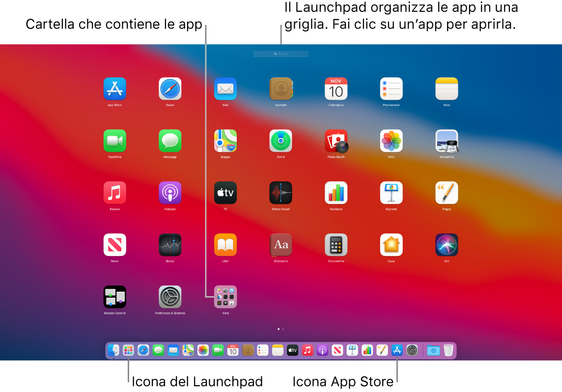Open the Trash in the Dock
The image size is (562, 392).
pyautogui.click(x=449, y=350)
